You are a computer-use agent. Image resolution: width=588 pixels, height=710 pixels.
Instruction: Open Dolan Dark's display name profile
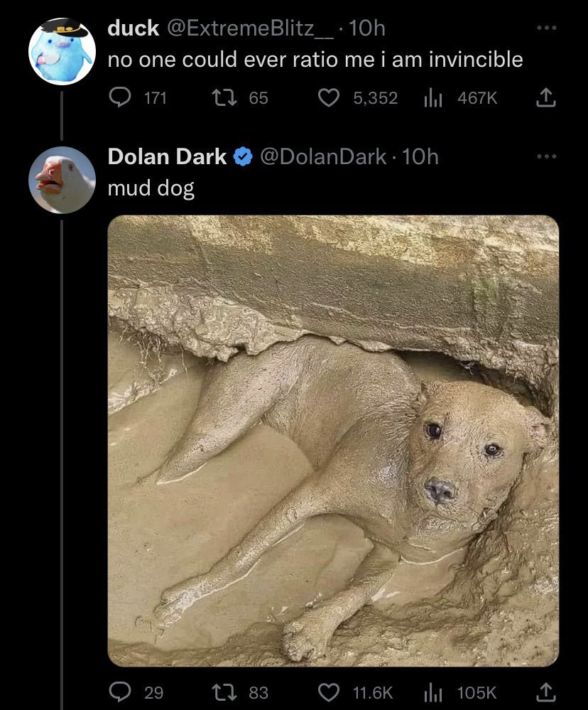(167, 156)
